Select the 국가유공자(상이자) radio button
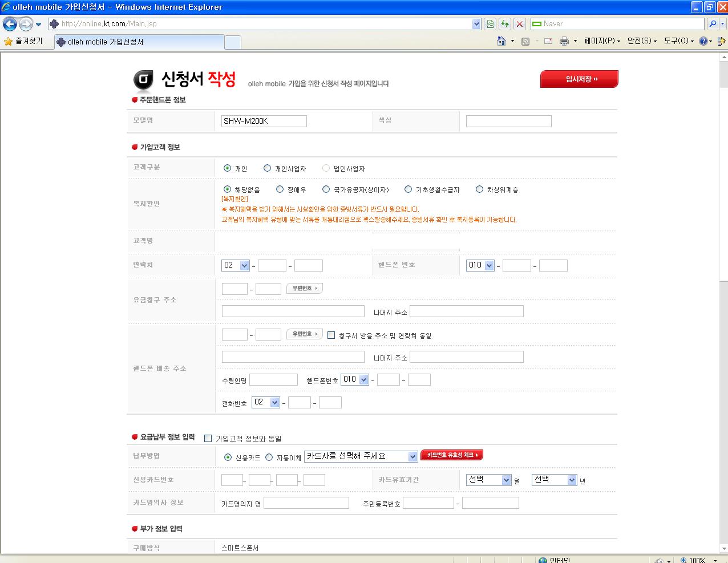 326,189
